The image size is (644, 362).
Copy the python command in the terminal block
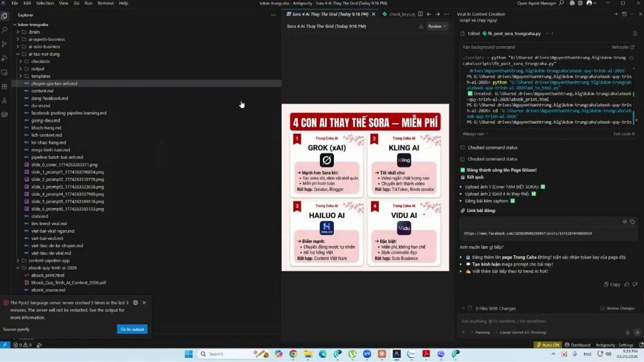click(x=631, y=58)
